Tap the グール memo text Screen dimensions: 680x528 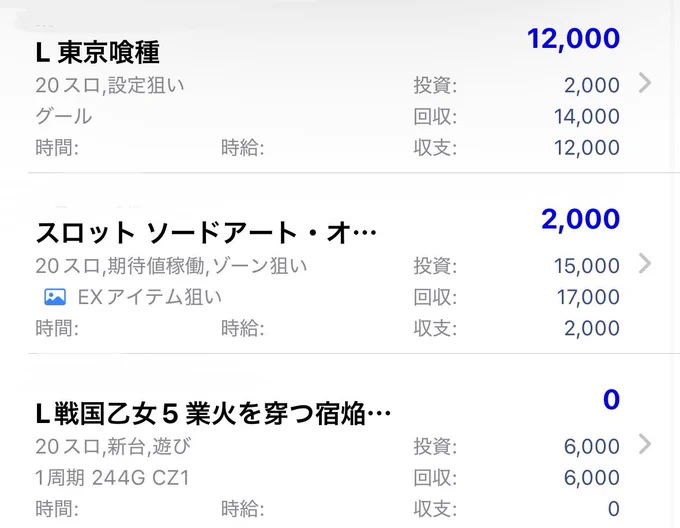click(x=64, y=116)
